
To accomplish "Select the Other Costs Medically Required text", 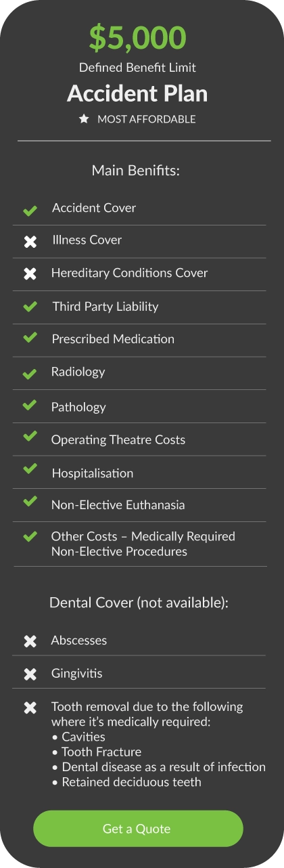I will click(143, 544).
